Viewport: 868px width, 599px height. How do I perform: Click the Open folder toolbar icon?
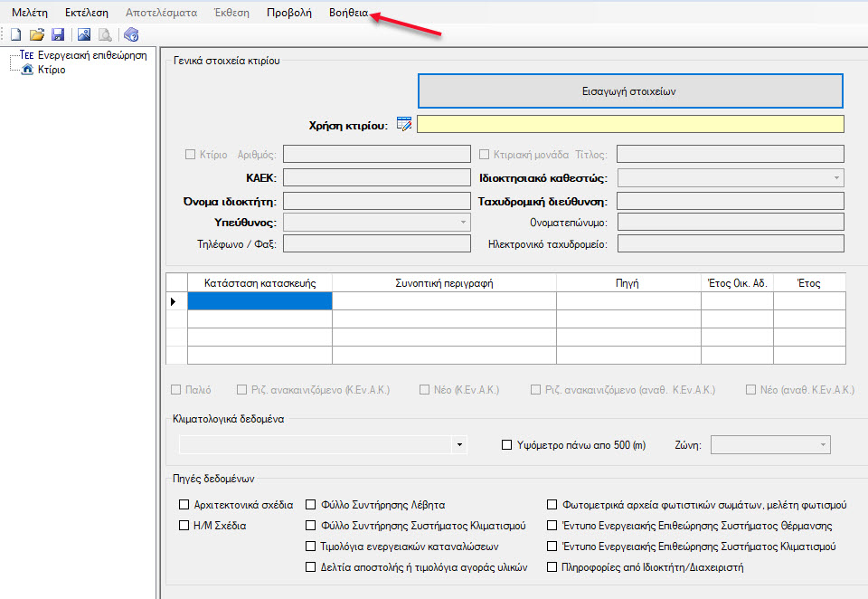pos(36,35)
